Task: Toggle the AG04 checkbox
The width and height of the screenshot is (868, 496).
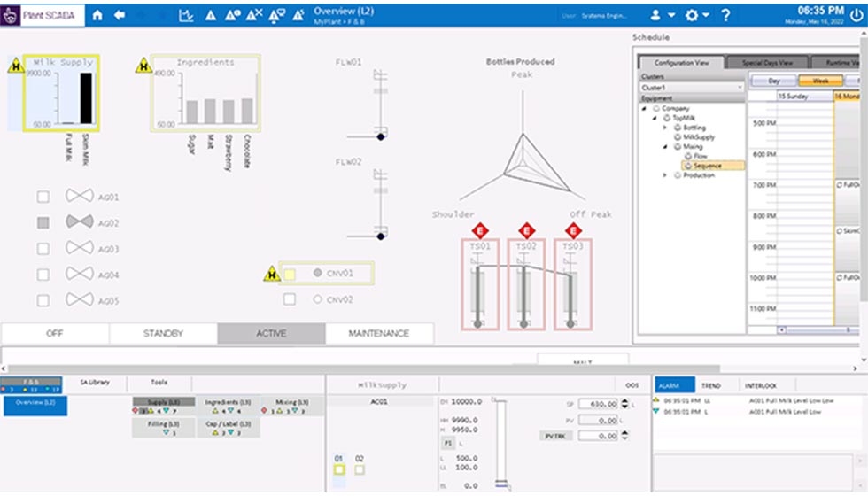Action: click(43, 275)
